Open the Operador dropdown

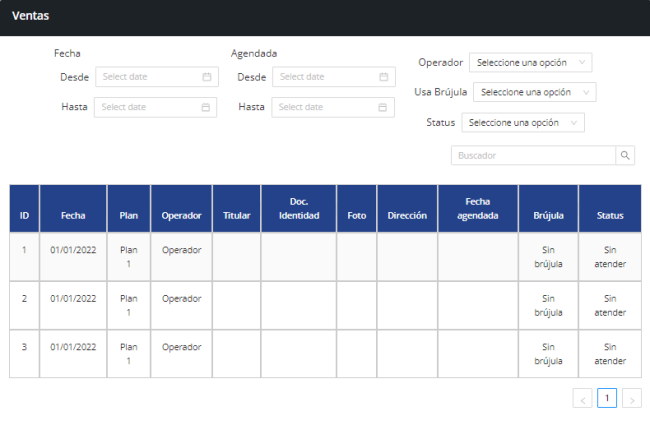click(530, 62)
